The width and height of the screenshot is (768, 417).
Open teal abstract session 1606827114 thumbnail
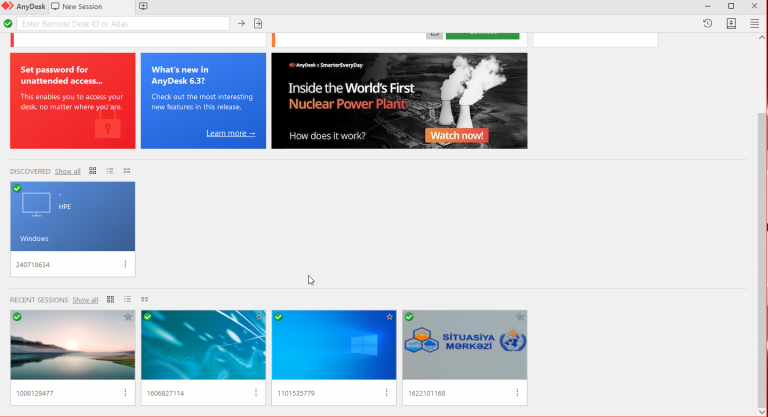click(x=203, y=345)
